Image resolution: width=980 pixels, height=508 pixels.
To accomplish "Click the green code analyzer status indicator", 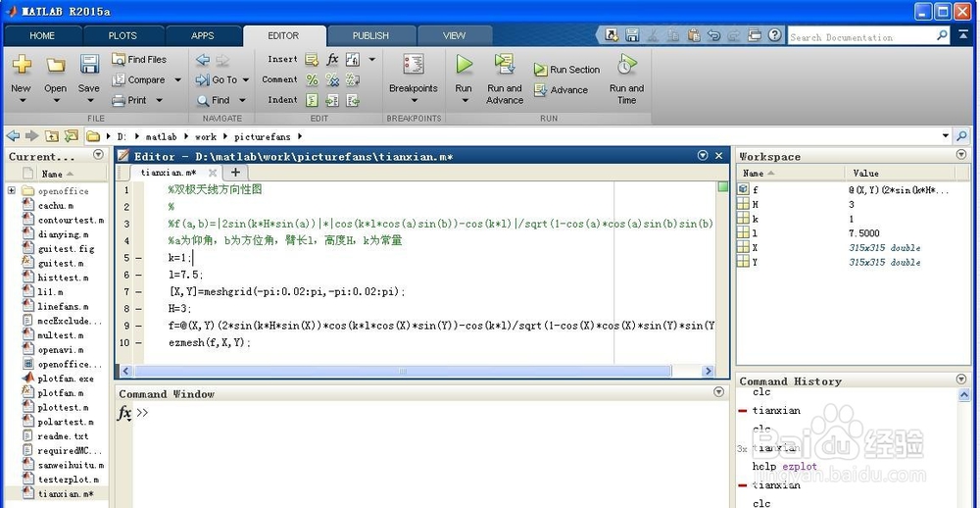I will 722,186.
